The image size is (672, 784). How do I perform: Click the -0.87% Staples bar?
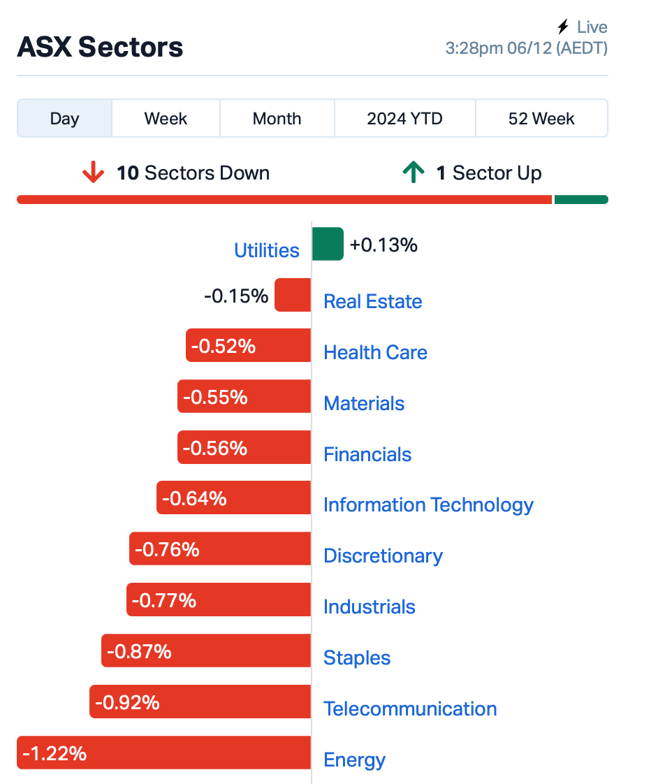(206, 651)
